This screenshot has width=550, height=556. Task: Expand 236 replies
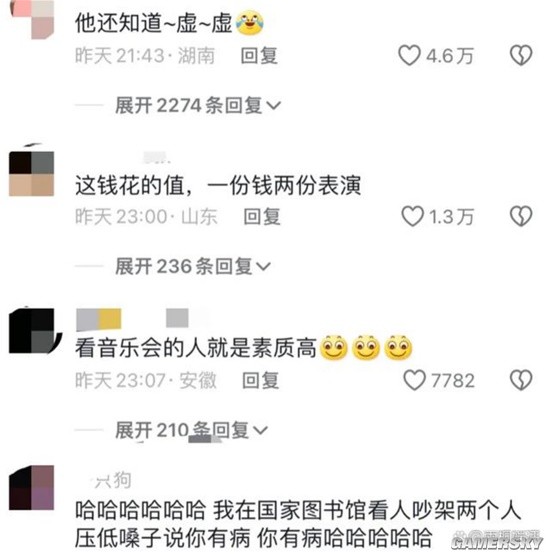193,266
